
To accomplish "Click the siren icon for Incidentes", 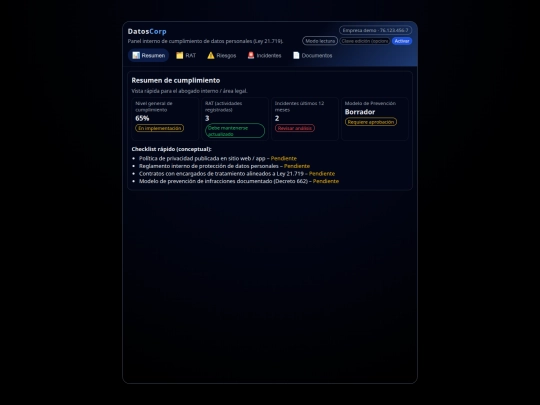I will click(x=251, y=55).
